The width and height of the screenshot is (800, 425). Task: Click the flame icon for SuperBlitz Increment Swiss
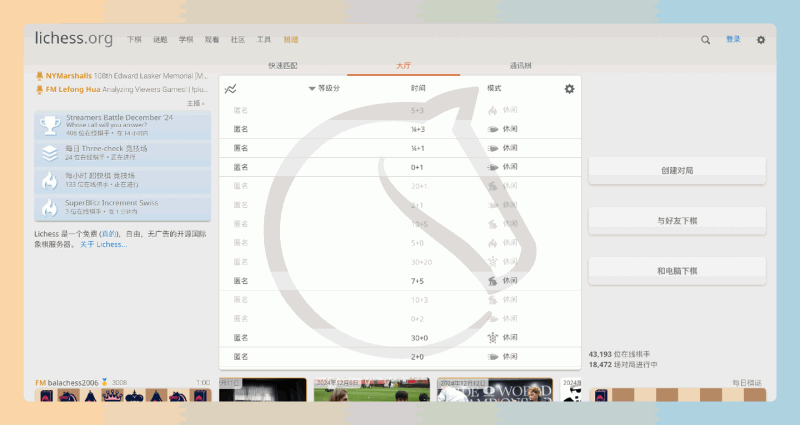coord(49,208)
